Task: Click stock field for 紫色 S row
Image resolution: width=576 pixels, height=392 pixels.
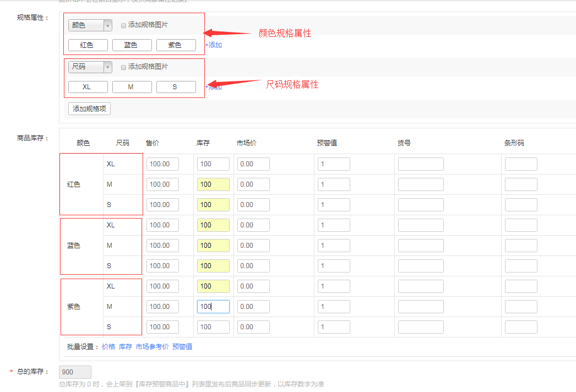Action: [214, 327]
